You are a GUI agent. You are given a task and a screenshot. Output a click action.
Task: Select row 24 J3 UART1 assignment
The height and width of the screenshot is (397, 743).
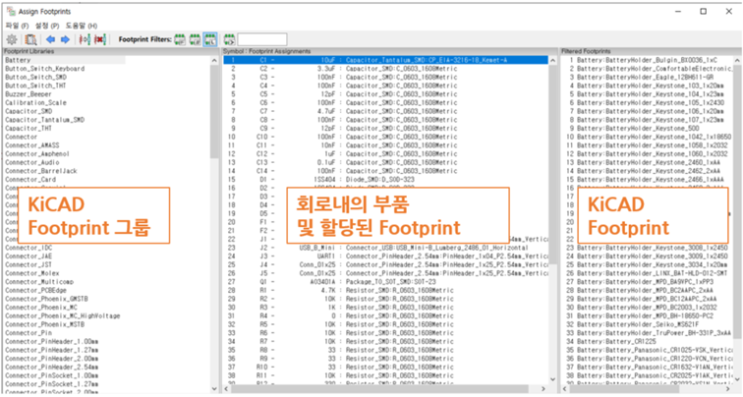[386, 256]
